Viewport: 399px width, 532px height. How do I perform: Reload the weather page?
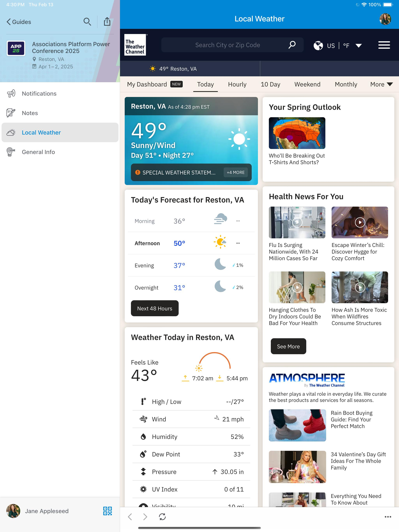[162, 517]
